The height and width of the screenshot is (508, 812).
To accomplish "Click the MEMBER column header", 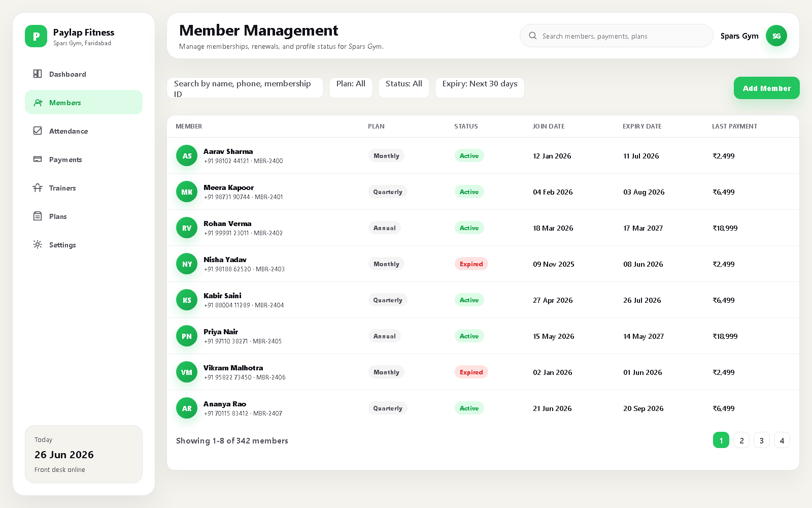I will coord(189,126).
